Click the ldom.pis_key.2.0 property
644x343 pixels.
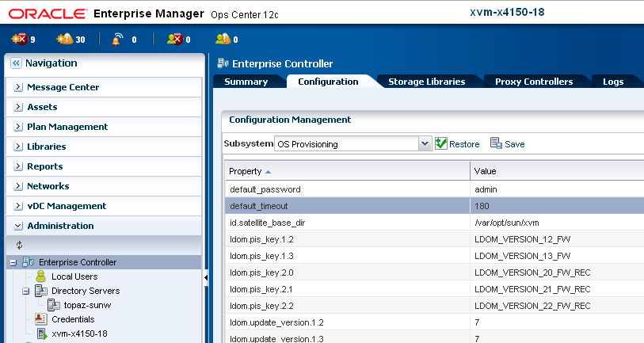(261, 272)
